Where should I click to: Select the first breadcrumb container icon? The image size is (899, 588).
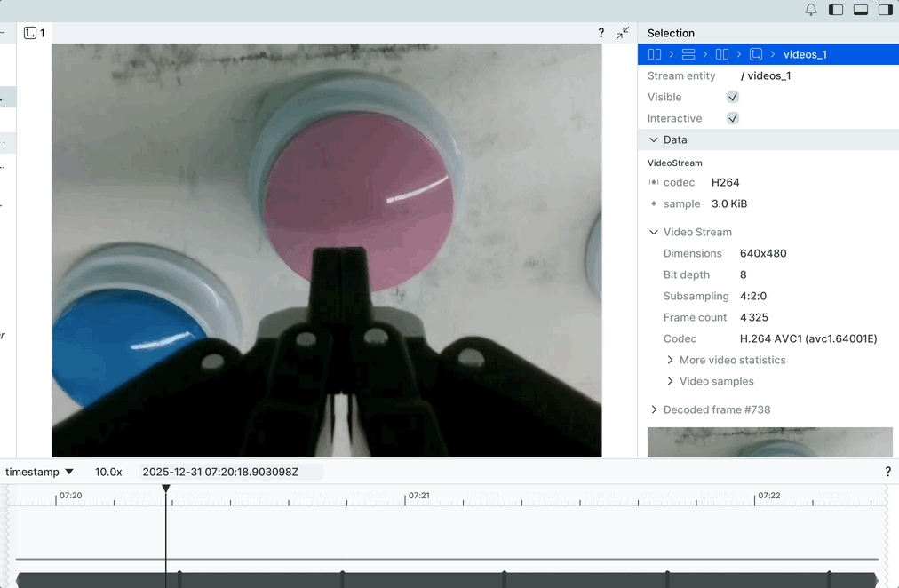coord(654,54)
